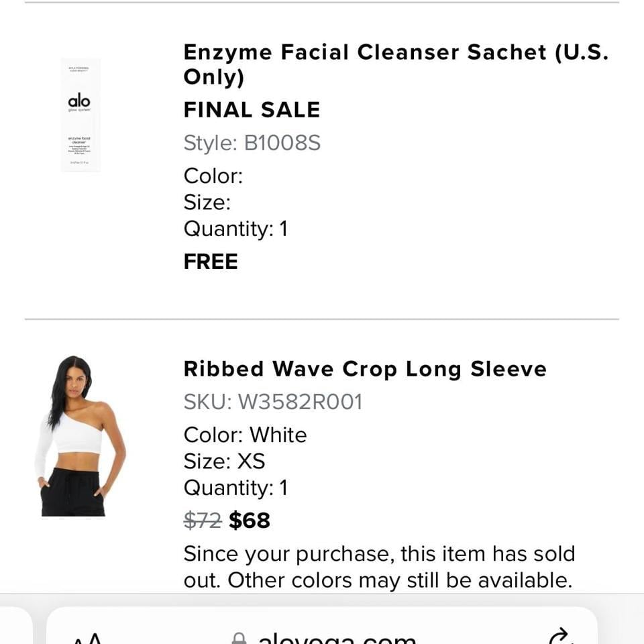This screenshot has width=644, height=644.
Task: Tap the adjacent tab card at left edge
Action: point(15,625)
